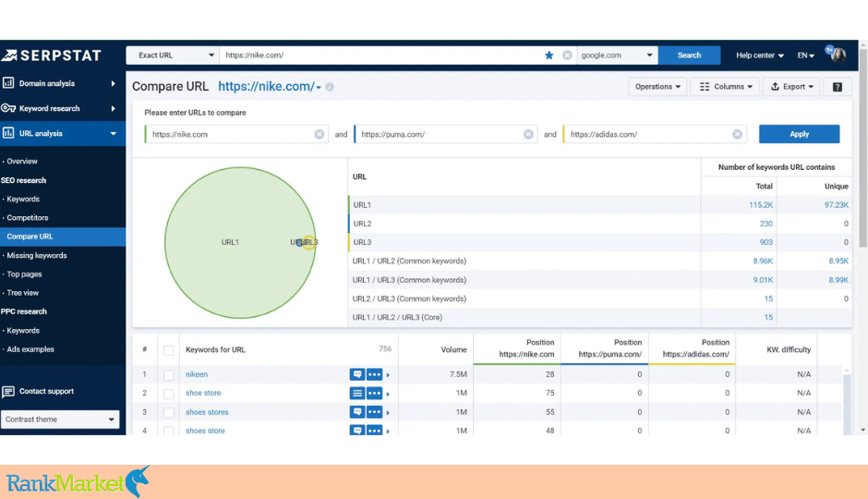Open the shoes stores keyword link
The height and width of the screenshot is (499, 868).
(x=207, y=412)
